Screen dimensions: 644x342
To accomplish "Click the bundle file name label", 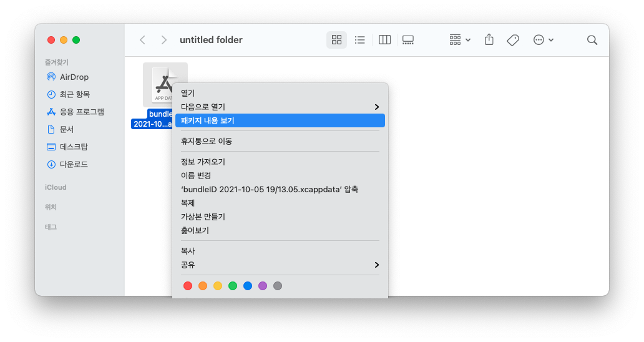I will pos(152,119).
